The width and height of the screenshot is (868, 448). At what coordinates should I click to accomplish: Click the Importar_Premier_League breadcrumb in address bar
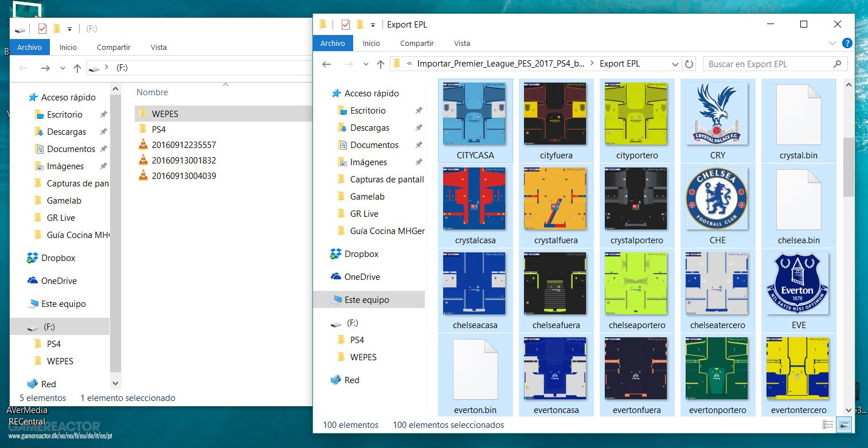(x=501, y=64)
